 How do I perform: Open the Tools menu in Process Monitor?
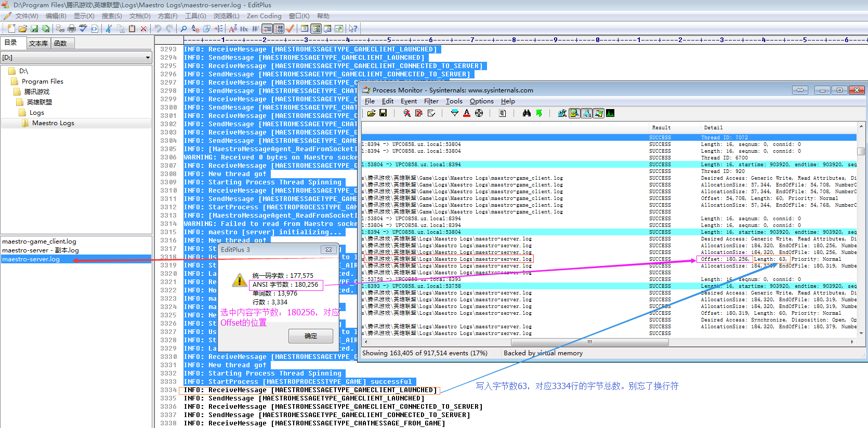[454, 101]
